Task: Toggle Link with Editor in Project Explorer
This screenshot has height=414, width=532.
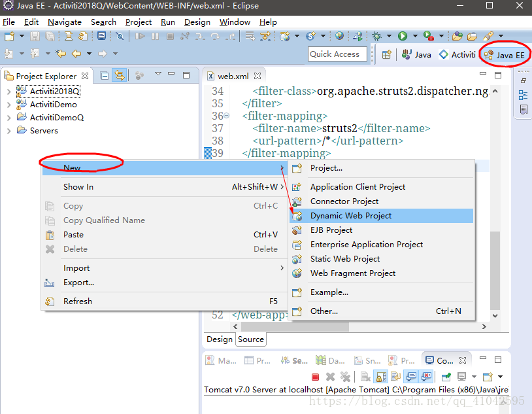Action: pos(120,75)
